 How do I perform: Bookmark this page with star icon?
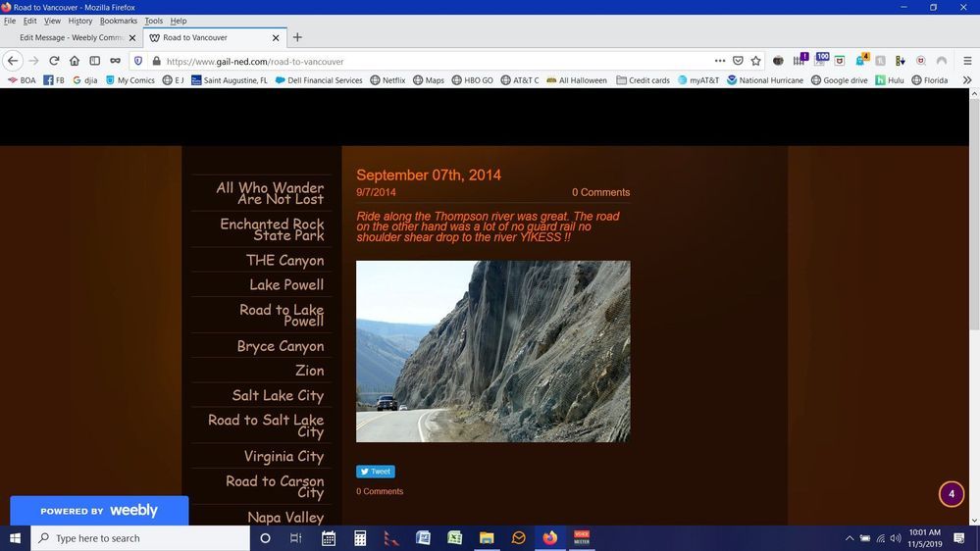(755, 61)
